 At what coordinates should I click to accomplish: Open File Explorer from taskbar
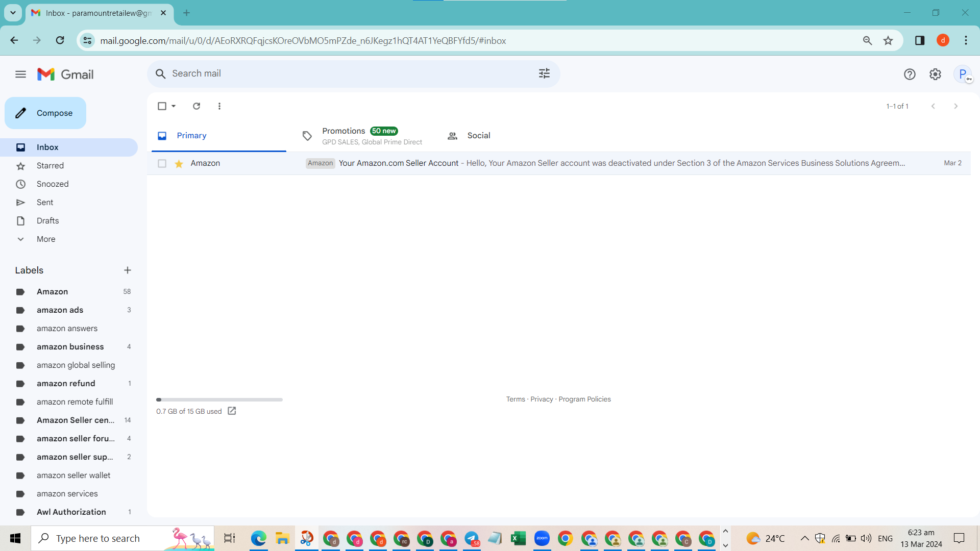[x=282, y=538]
